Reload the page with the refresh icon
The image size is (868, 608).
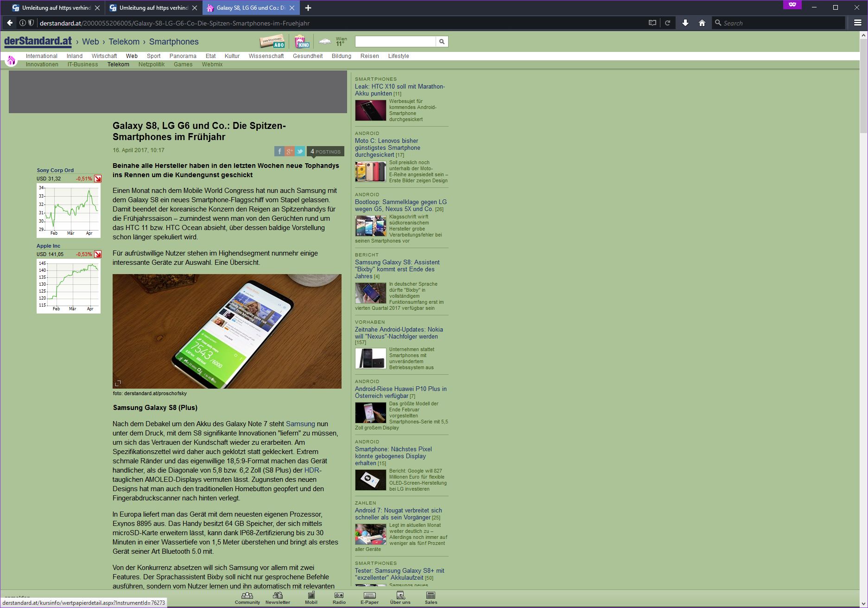coord(668,23)
